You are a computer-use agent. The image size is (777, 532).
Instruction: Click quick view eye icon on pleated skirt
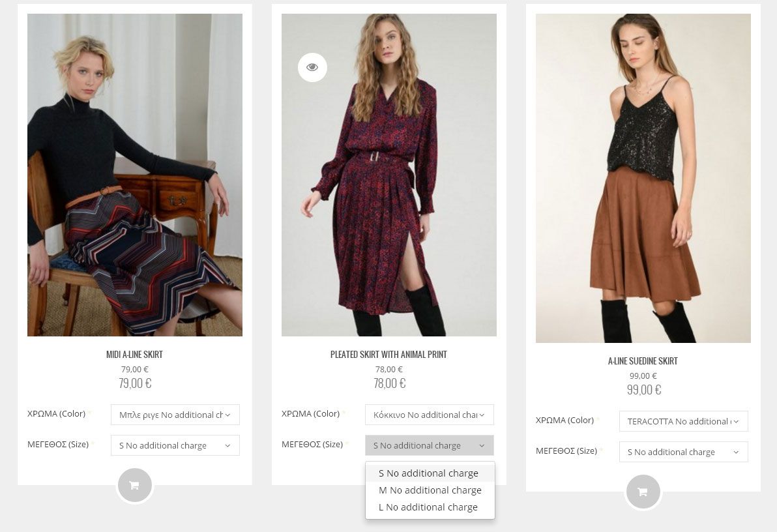pyautogui.click(x=312, y=67)
